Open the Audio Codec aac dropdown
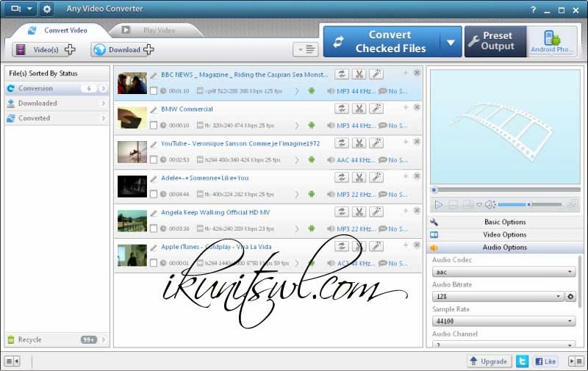588x371 pixels. [503, 272]
